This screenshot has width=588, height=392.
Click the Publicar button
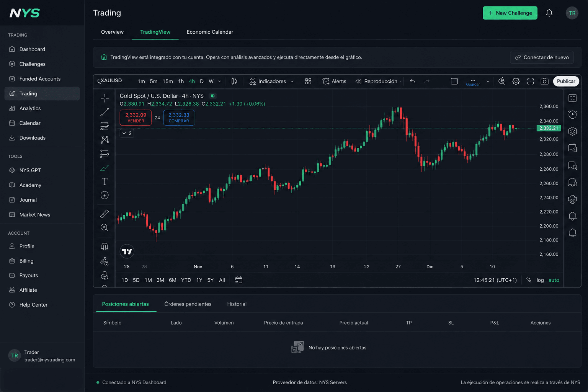(566, 81)
